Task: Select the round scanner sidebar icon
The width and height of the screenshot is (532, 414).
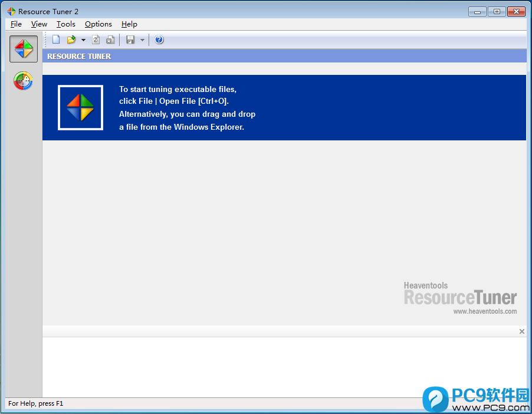Action: [23, 81]
